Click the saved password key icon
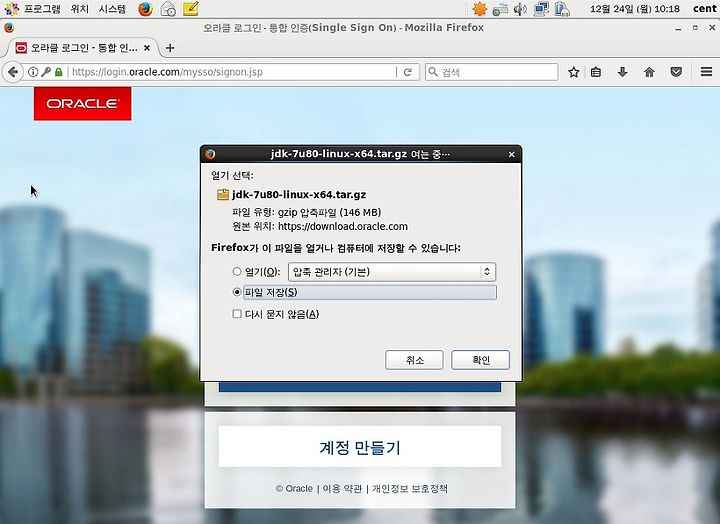The width and height of the screenshot is (720, 524). pyautogui.click(x=46, y=72)
